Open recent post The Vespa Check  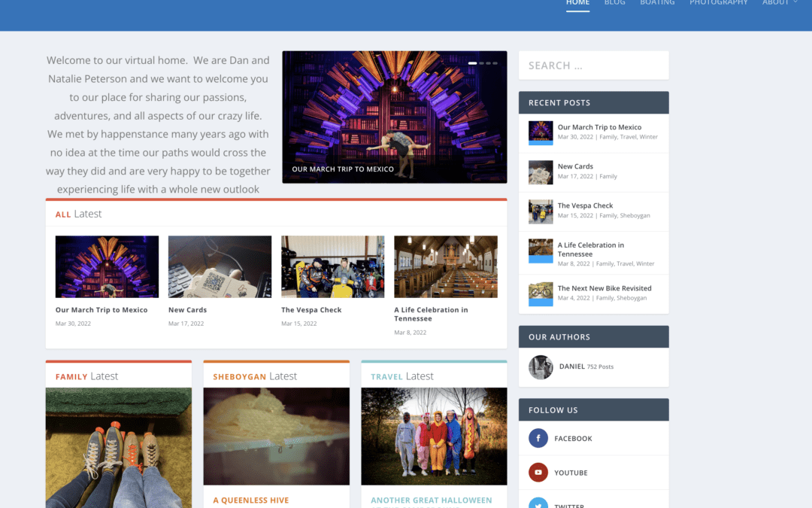tap(585, 205)
